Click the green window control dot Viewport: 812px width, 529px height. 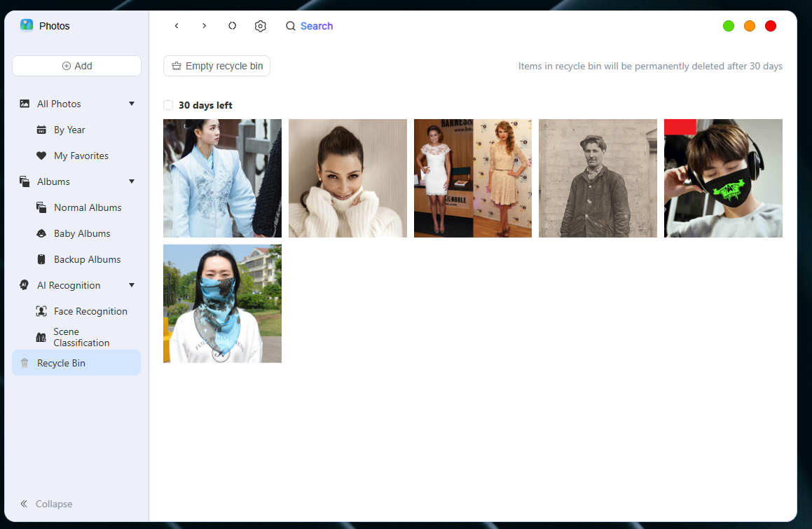point(729,26)
